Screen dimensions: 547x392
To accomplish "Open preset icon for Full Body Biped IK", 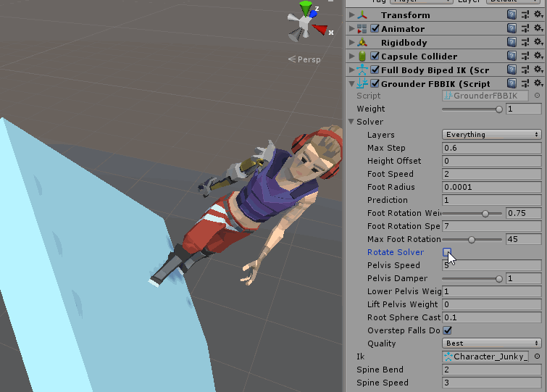I will coord(525,70).
